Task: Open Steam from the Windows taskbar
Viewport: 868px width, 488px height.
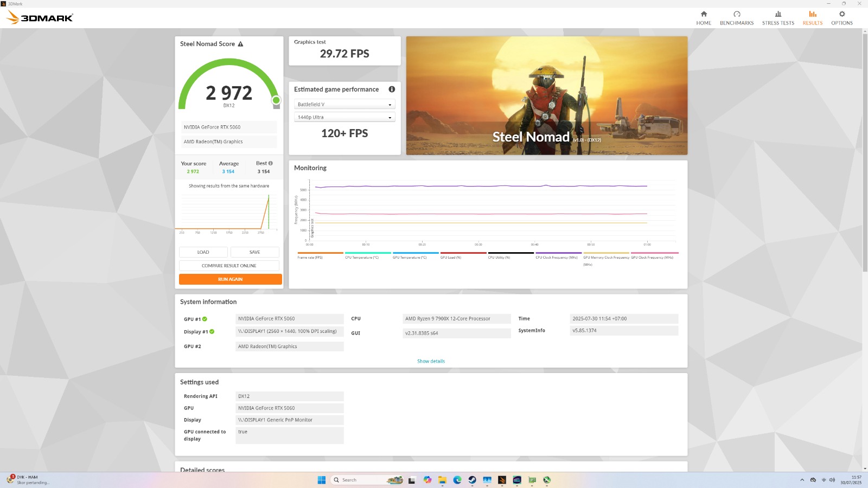Action: pyautogui.click(x=472, y=480)
